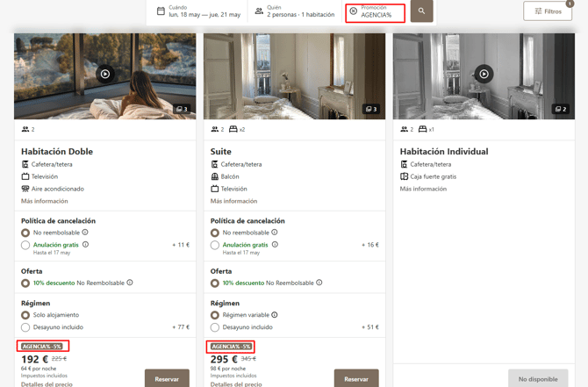
Task: Open the Quién guests and rooms selector
Action: 295,11
